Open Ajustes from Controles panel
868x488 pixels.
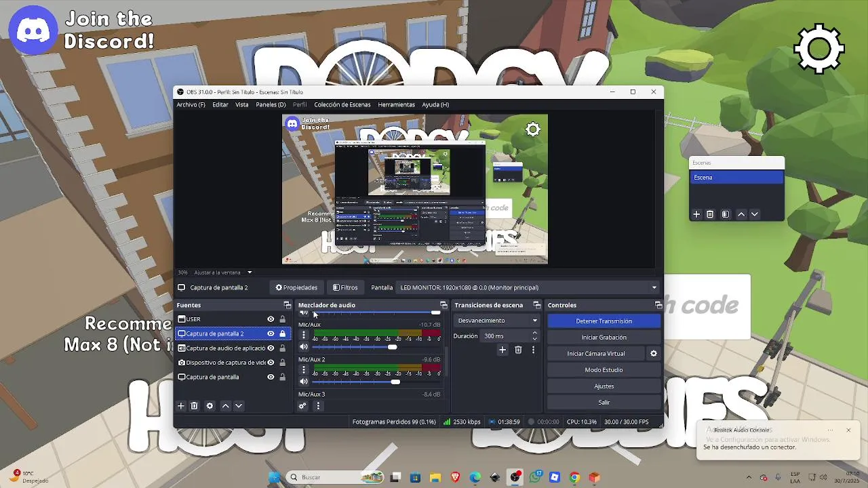tap(604, 386)
